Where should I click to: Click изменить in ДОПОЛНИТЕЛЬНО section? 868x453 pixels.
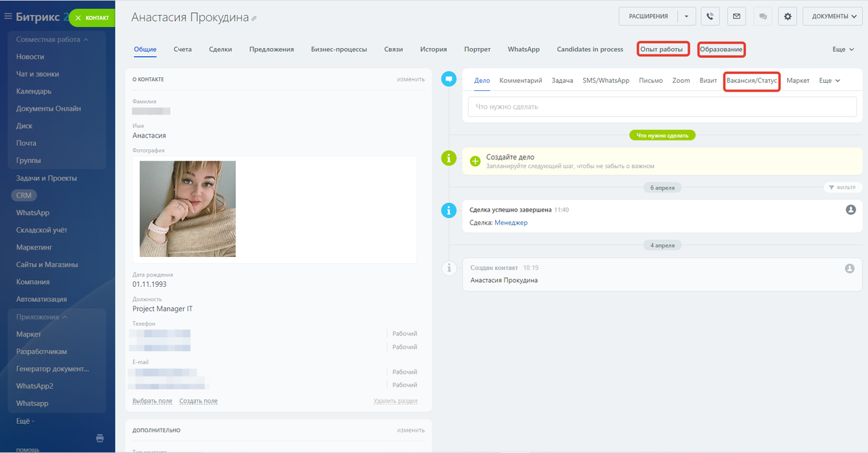411,430
